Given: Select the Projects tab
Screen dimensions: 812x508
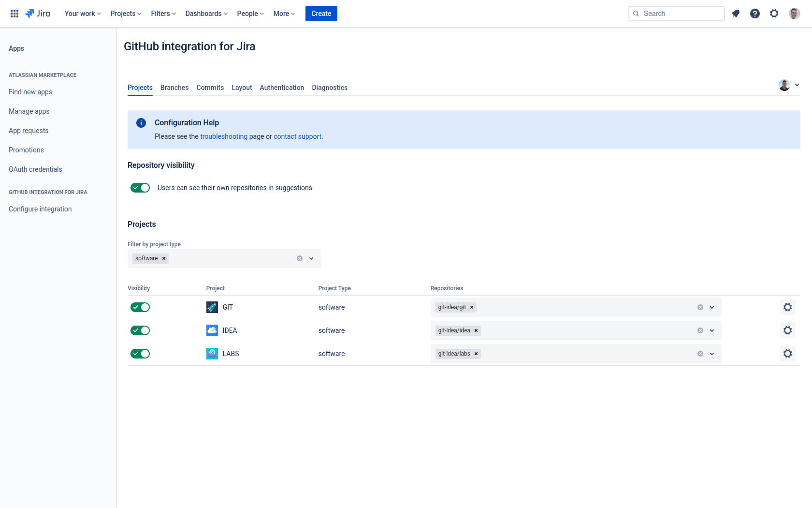Looking at the screenshot, I should (140, 88).
